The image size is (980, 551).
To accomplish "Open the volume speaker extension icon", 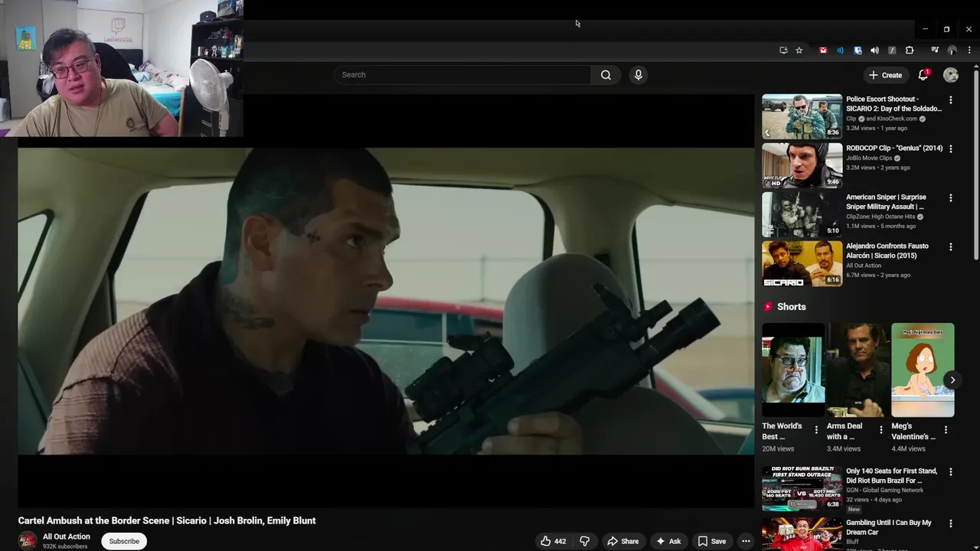I will (874, 51).
